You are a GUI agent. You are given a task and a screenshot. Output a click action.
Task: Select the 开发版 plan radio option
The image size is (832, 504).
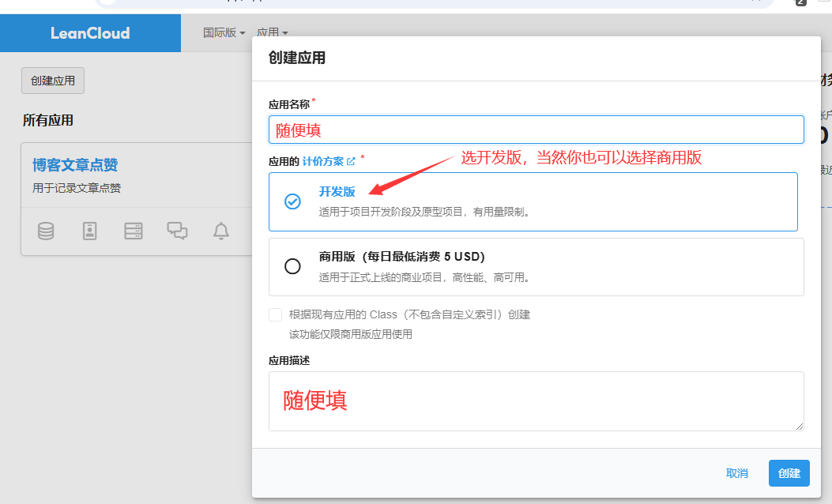(x=292, y=201)
